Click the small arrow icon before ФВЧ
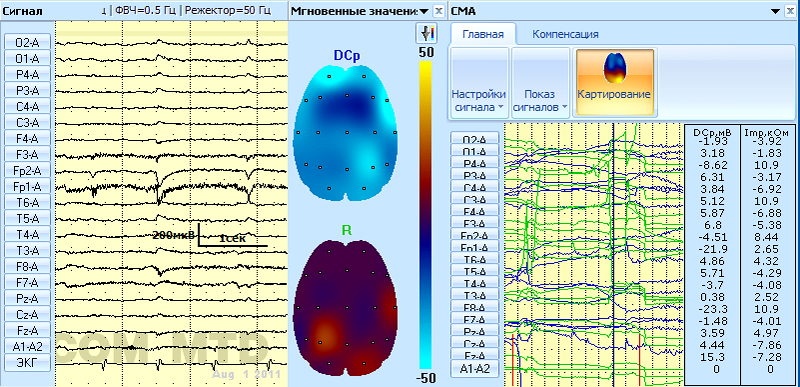Screen dimensions: 800x387 [x=104, y=11]
